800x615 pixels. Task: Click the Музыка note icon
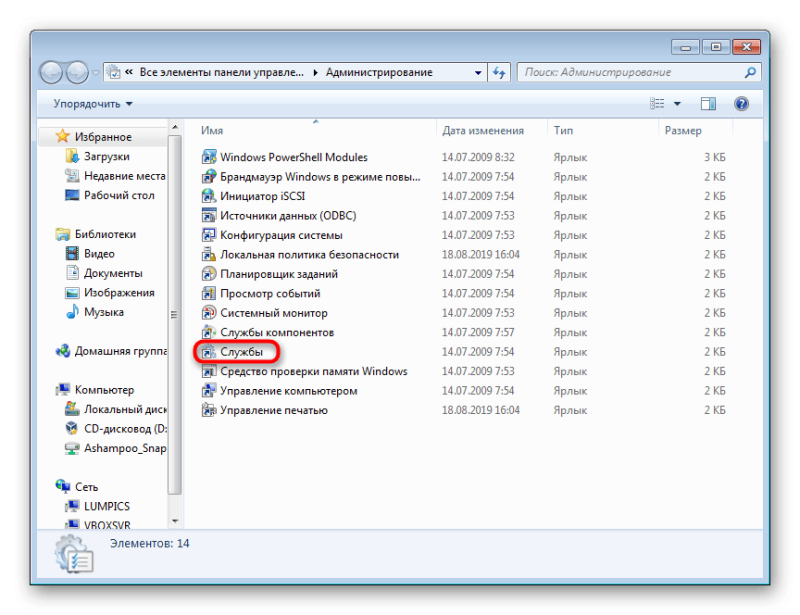72,312
